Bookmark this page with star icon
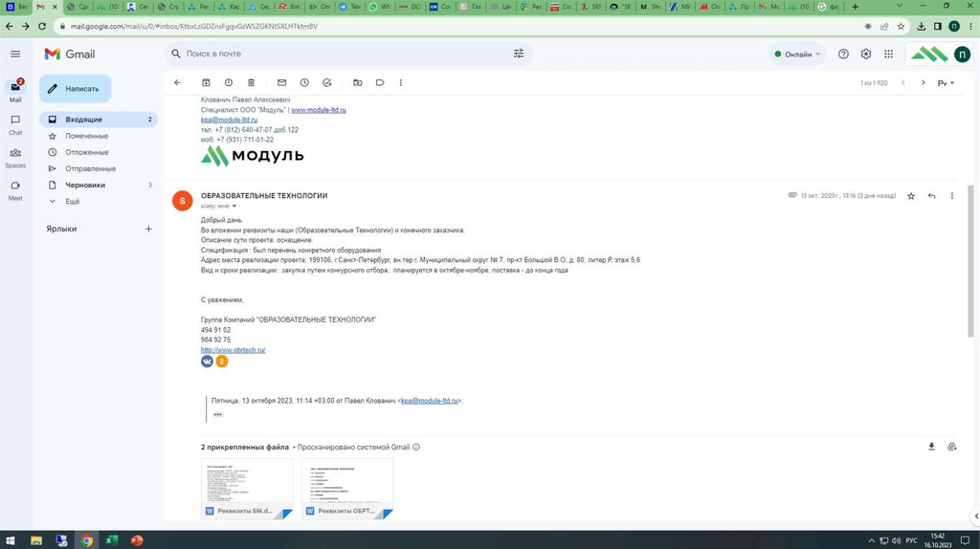Screen dimensions: 980x549 pyautogui.click(x=901, y=26)
